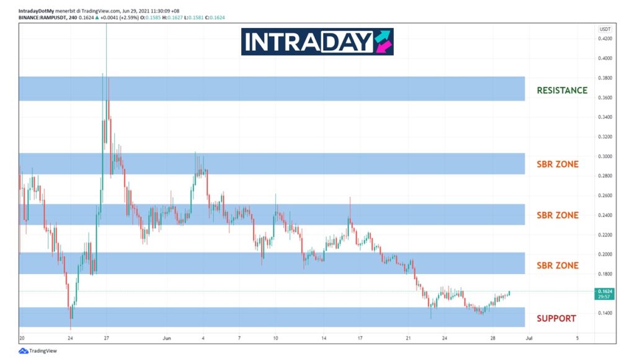The height and width of the screenshot is (364, 635).
Task: Open the IntradayDotMy publisher header text
Action: [x=37, y=10]
